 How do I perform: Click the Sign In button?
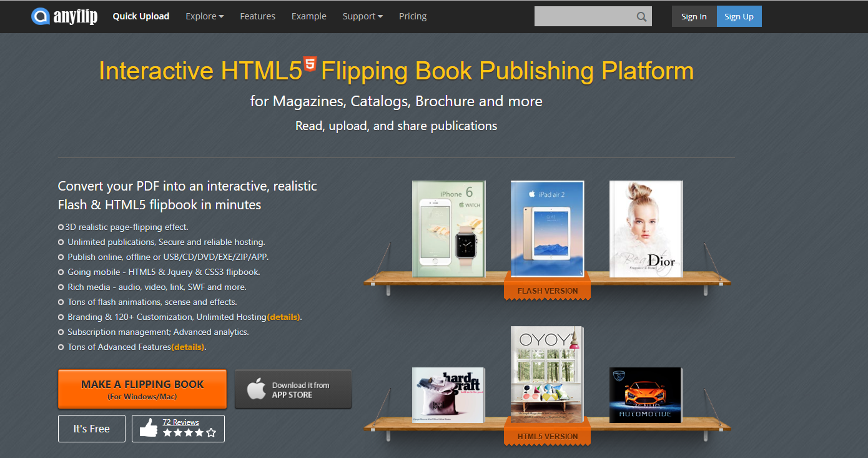click(x=694, y=16)
